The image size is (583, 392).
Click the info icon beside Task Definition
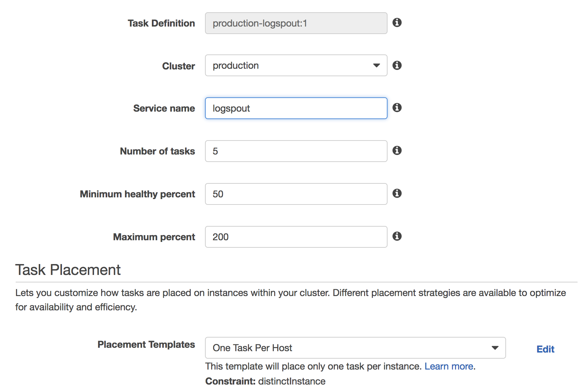(x=397, y=22)
